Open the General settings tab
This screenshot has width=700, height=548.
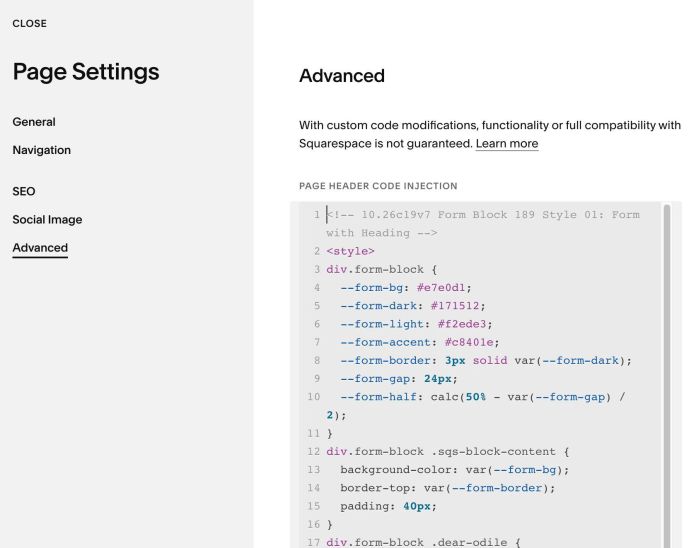coord(34,122)
